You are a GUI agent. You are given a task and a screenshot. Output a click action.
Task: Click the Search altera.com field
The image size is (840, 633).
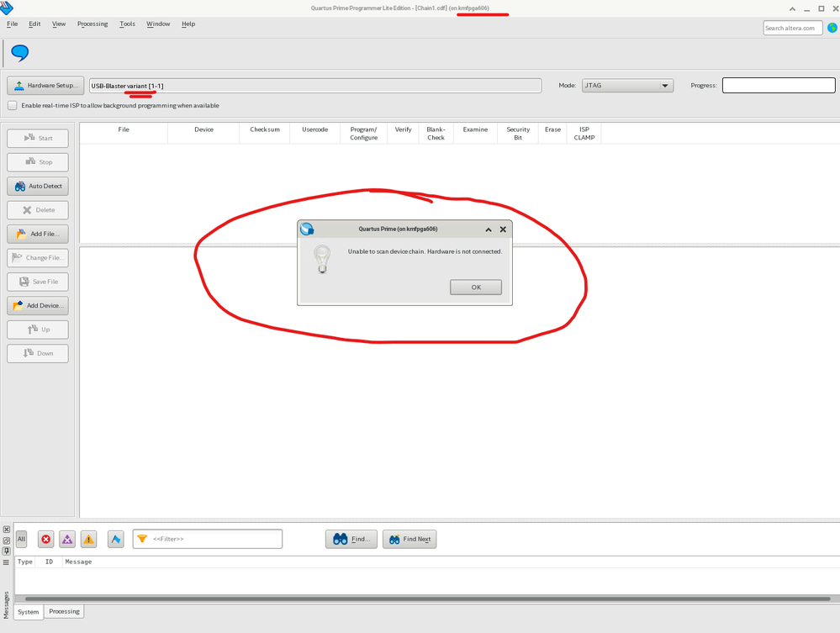792,28
